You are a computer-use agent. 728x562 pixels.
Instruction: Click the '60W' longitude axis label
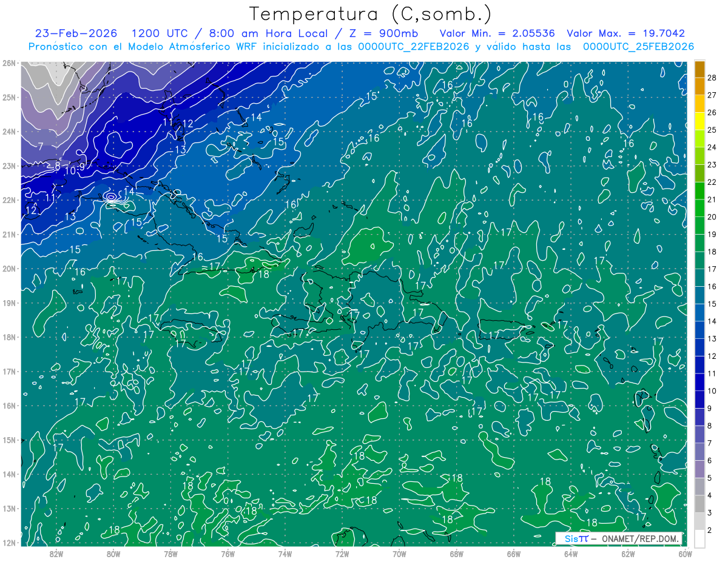pyautogui.click(x=685, y=554)
